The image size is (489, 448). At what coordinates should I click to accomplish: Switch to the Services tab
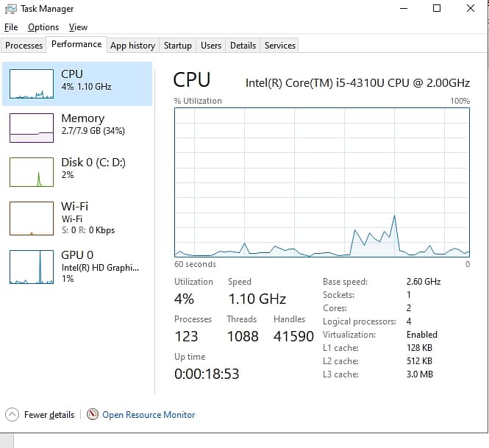point(280,46)
